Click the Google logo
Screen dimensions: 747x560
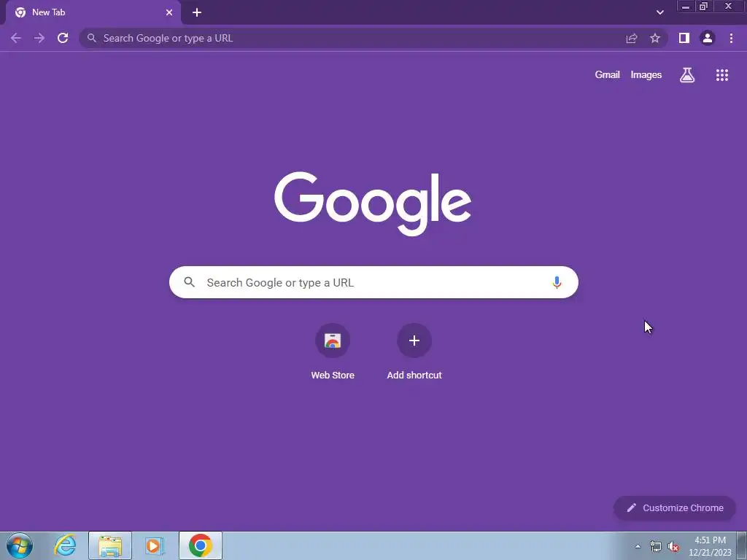(373, 203)
